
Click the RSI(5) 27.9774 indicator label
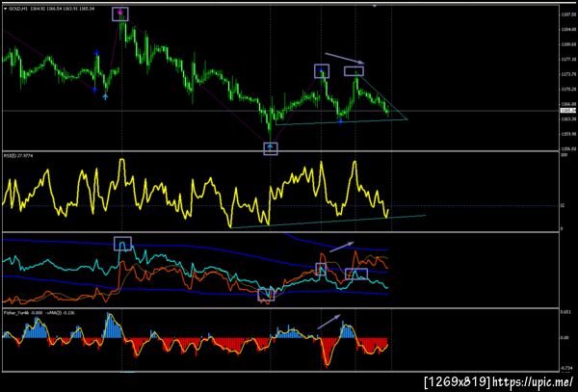(18, 156)
